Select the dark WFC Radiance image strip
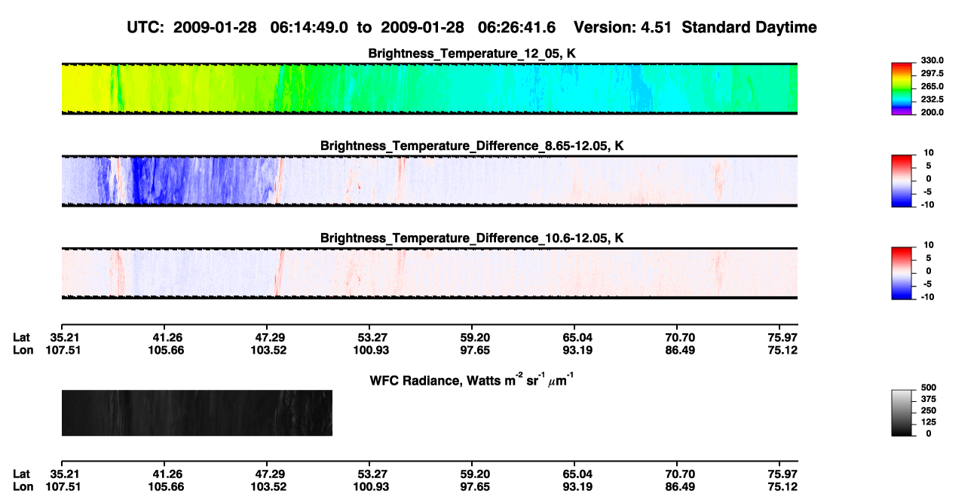Viewport: 980px width, 503px height. coord(197,413)
